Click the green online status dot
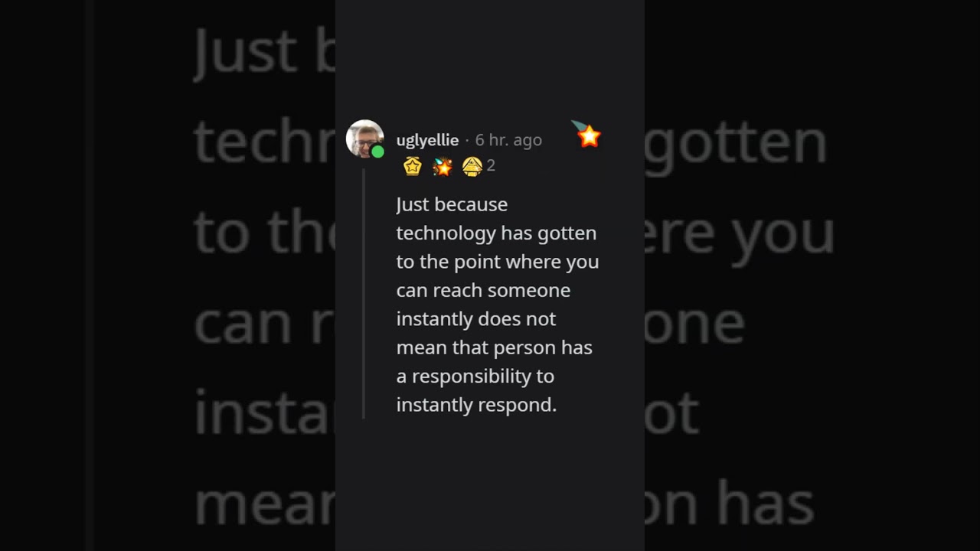 377,152
